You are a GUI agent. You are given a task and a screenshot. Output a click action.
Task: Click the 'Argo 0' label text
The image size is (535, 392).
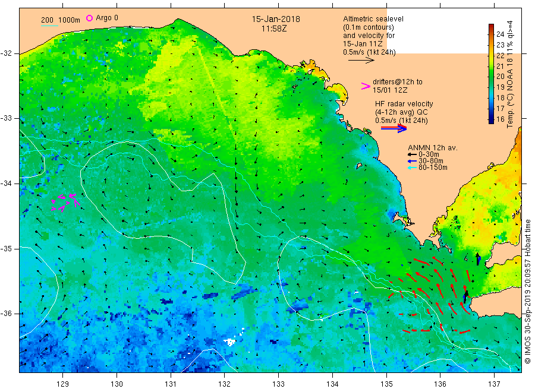[107, 18]
